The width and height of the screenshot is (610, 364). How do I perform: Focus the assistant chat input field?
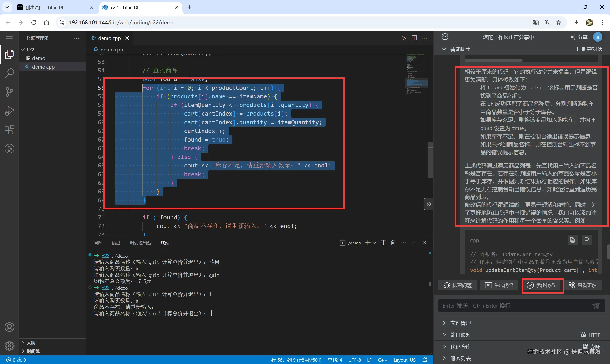515,306
